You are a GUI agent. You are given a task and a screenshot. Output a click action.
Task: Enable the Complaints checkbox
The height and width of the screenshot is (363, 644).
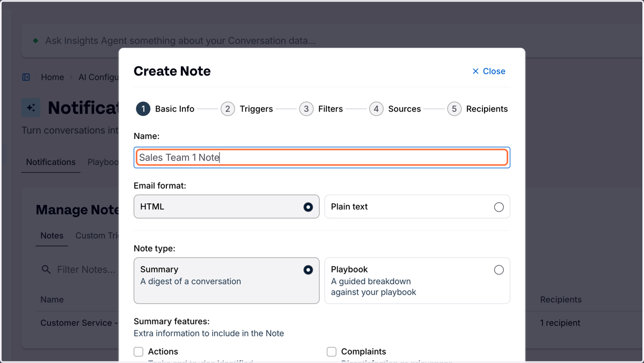pos(332,352)
